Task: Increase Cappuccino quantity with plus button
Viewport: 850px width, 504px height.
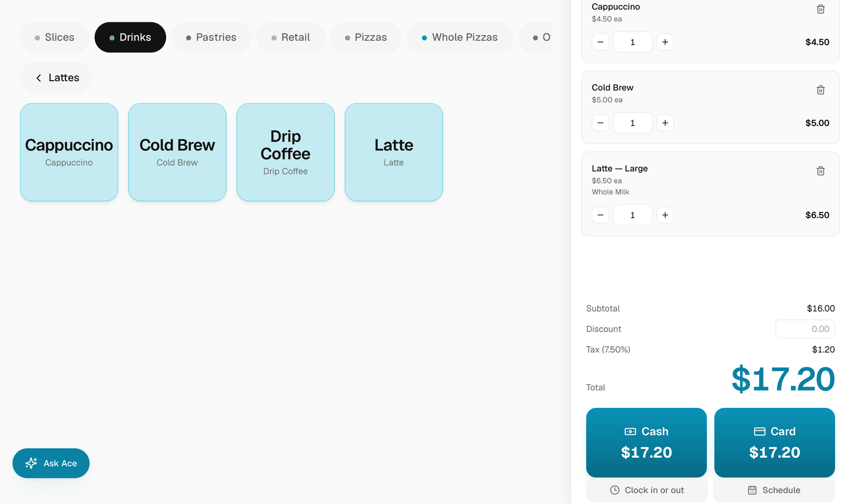Action: tap(665, 42)
